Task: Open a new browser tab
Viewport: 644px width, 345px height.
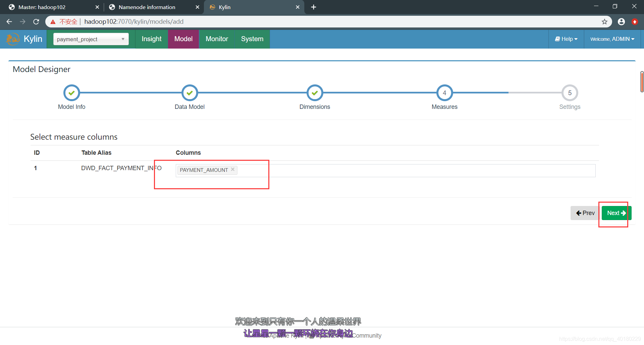Action: [314, 7]
